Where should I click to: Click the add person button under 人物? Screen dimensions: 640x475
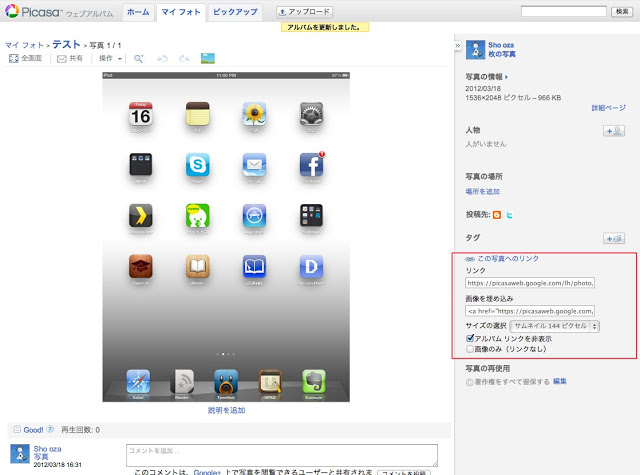(614, 131)
